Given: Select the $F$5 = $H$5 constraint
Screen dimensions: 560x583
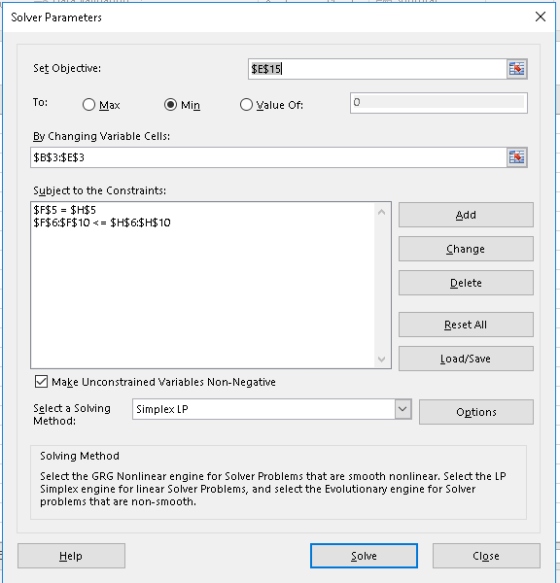Looking at the screenshot, I should point(65,210).
